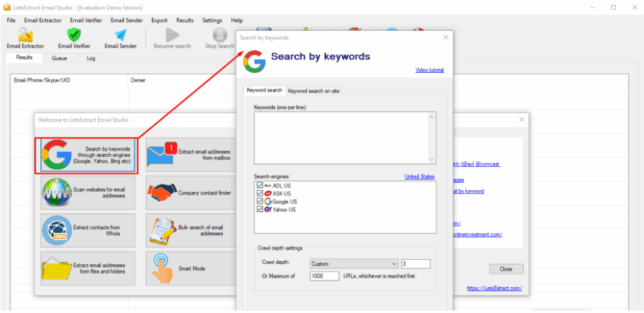644x313 pixels.
Task: Uncheck the AOL US search engine
Action: coord(260,186)
